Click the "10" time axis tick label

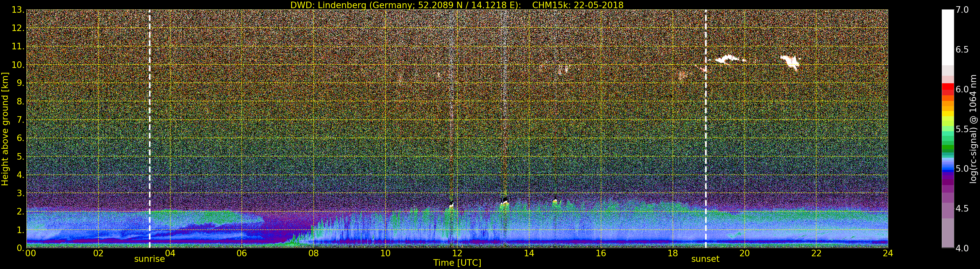click(x=385, y=253)
